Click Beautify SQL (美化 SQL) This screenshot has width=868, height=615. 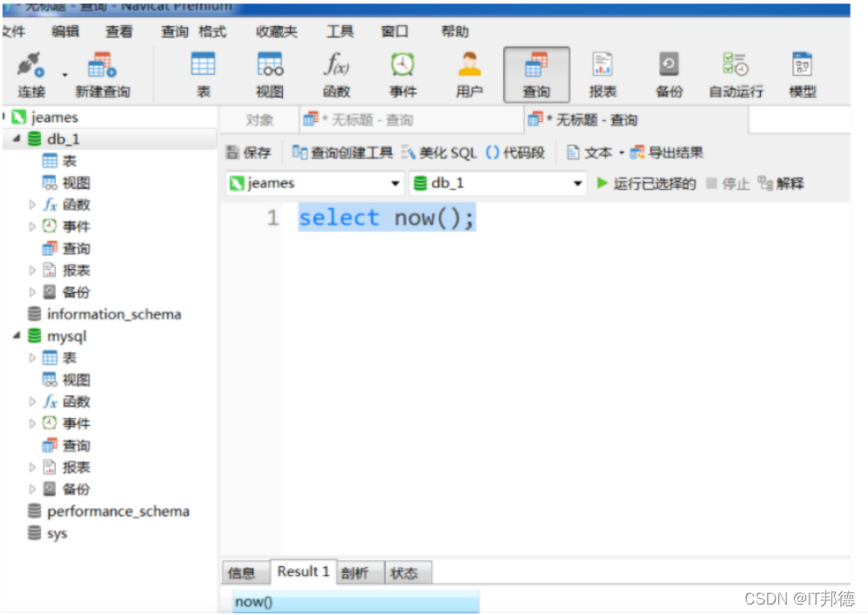pos(439,152)
